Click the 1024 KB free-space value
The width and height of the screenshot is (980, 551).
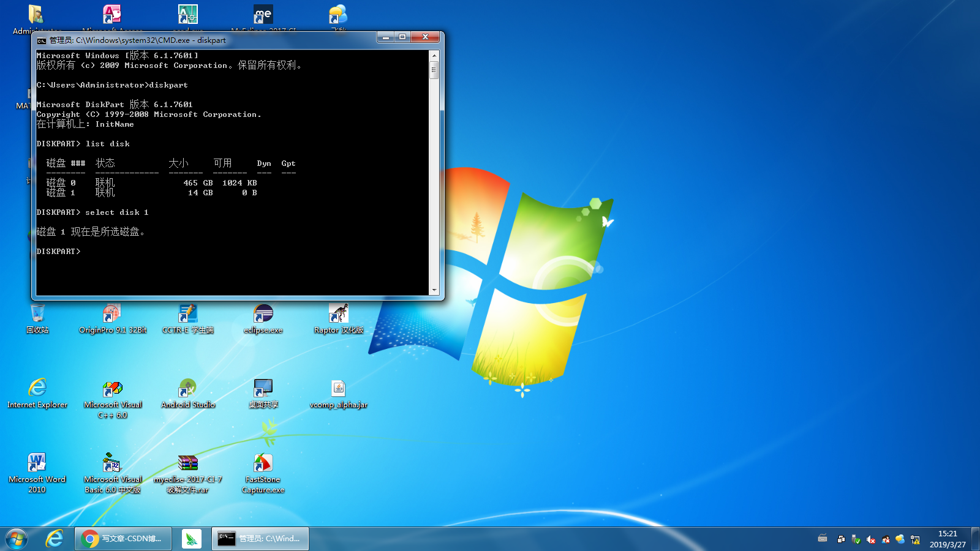(239, 183)
